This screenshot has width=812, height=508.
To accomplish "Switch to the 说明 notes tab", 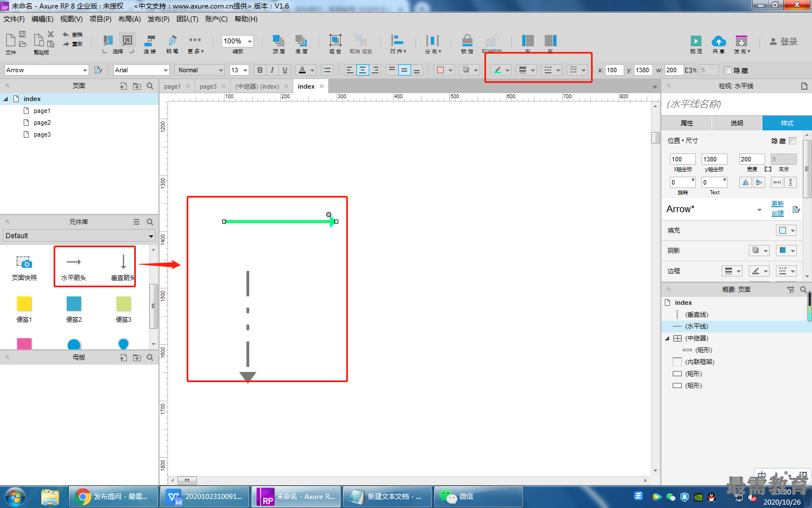I will [x=737, y=123].
